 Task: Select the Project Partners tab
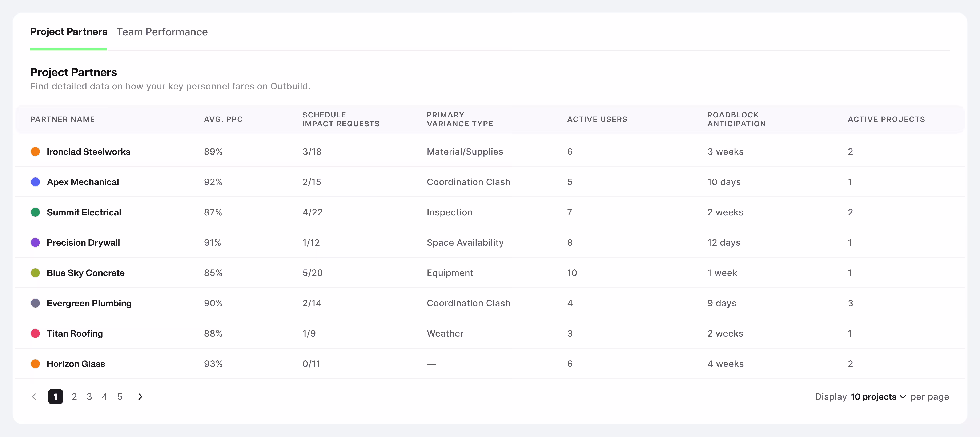point(68,32)
